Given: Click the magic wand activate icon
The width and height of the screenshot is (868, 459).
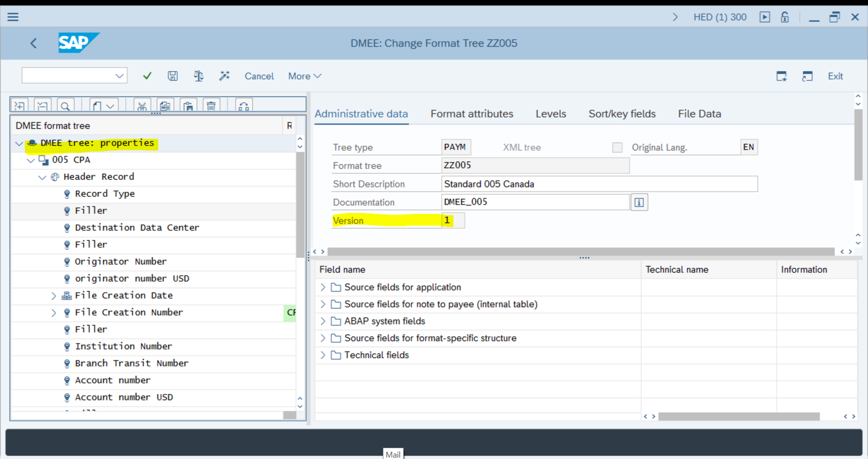Looking at the screenshot, I should [x=224, y=76].
